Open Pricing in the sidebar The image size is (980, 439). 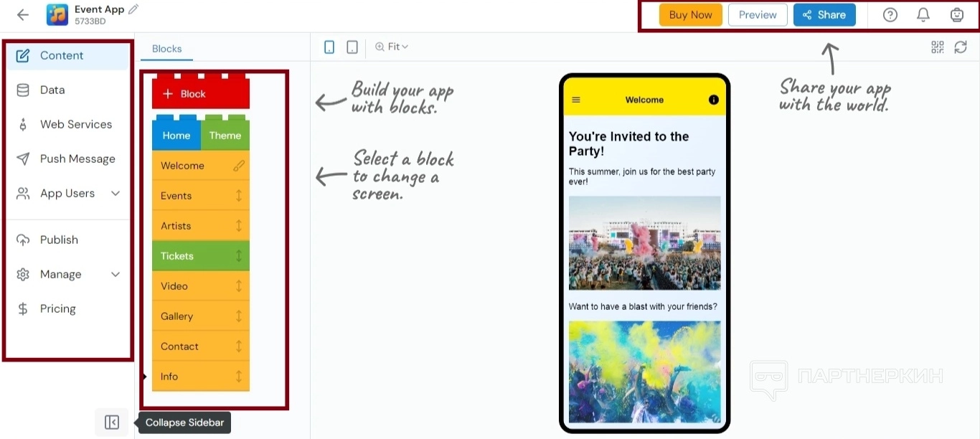(67, 308)
